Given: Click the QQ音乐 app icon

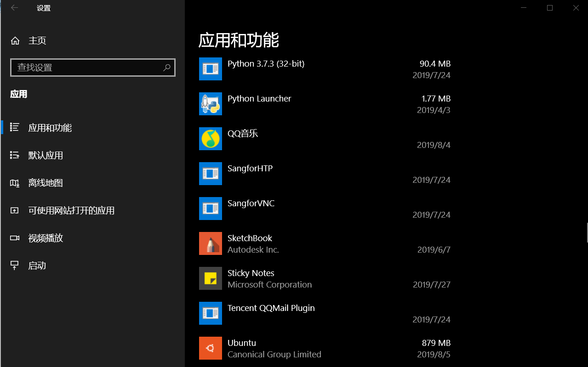Looking at the screenshot, I should (x=211, y=139).
